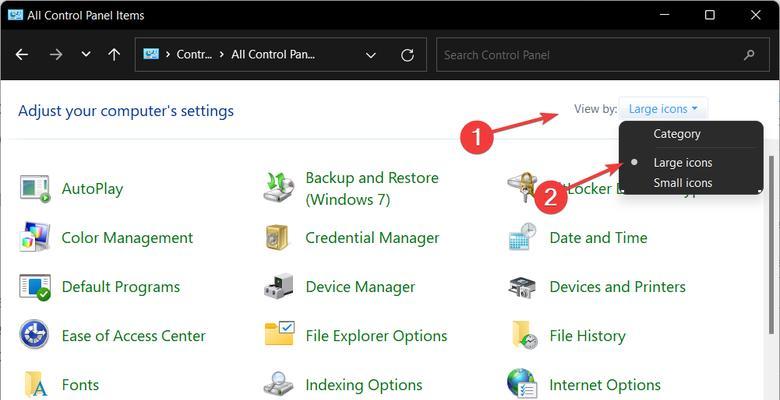Click the Back navigation arrow
The width and height of the screenshot is (780, 400).
point(22,55)
